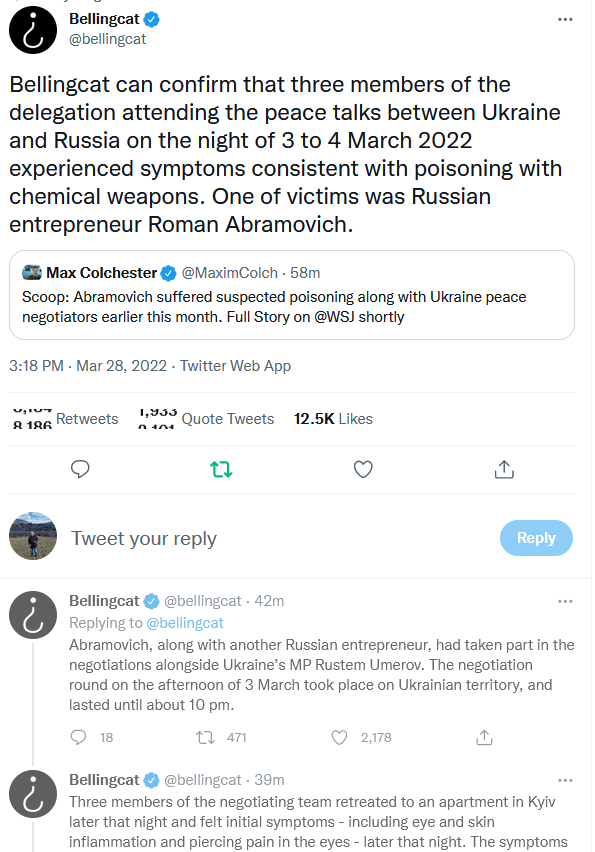The width and height of the screenshot is (595, 852).
Task: Click the green Retweet icon
Action: [221, 469]
